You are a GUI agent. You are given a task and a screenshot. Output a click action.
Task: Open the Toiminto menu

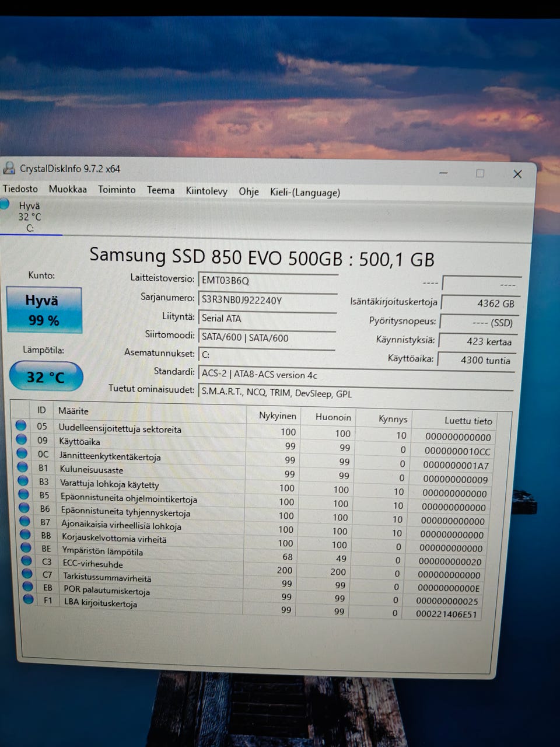[117, 190]
